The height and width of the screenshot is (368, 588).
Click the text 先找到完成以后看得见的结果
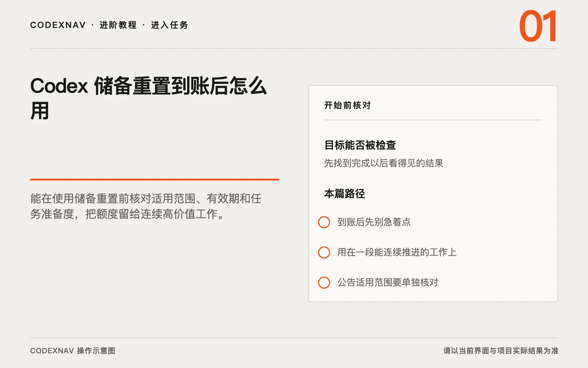tap(384, 163)
